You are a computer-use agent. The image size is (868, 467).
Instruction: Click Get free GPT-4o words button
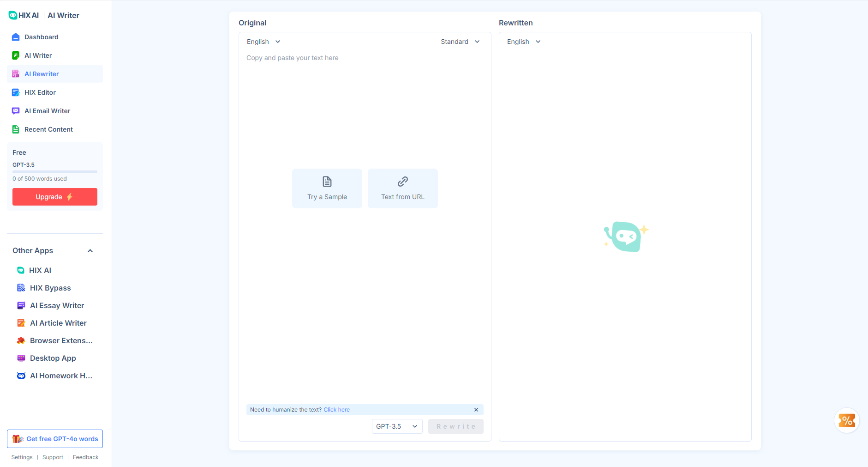pos(55,439)
